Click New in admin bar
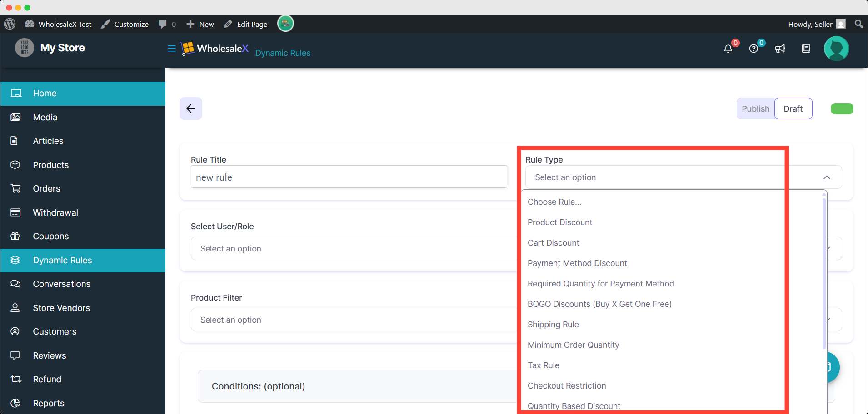The height and width of the screenshot is (414, 868). [x=200, y=24]
